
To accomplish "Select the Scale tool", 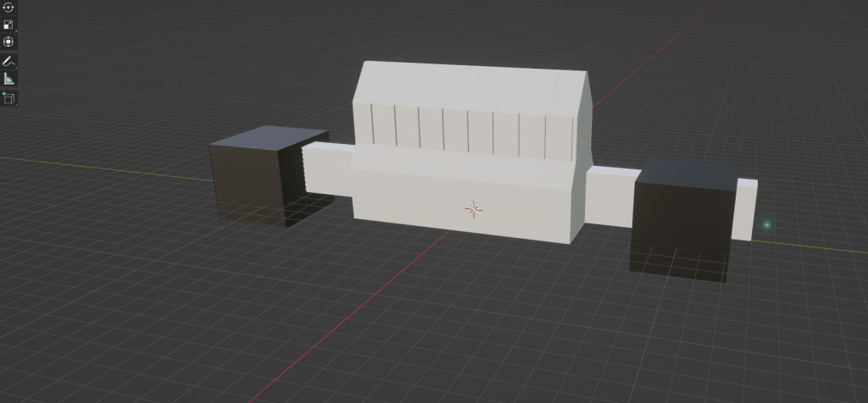I will (8, 25).
